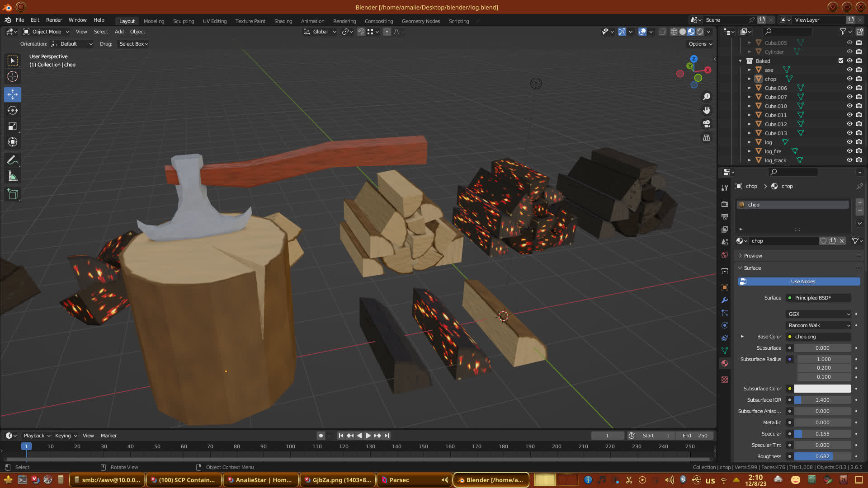Click the Add Cube tool
The image size is (868, 488).
click(x=13, y=194)
